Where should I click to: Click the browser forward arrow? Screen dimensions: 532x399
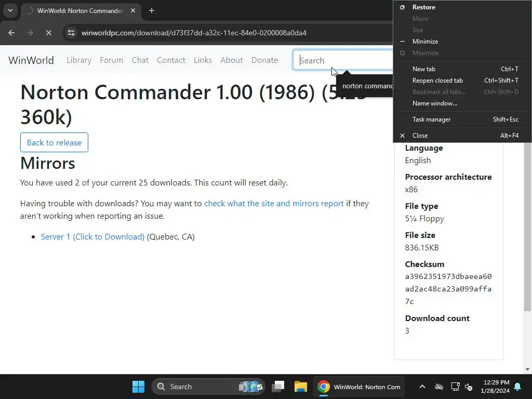coord(30,33)
